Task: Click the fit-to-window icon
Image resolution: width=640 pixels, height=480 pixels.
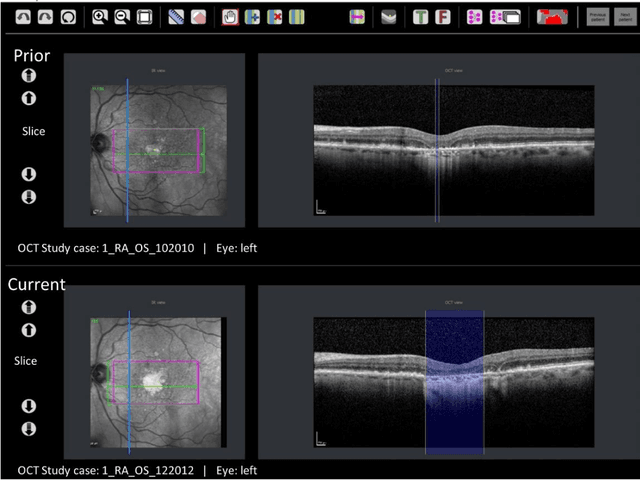Action: [x=144, y=17]
